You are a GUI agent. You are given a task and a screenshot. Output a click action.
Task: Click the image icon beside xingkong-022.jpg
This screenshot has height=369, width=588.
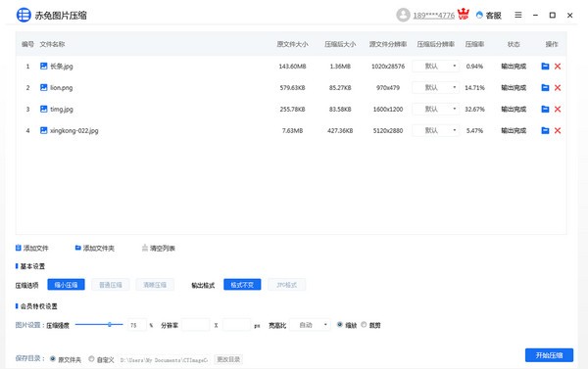(x=43, y=130)
